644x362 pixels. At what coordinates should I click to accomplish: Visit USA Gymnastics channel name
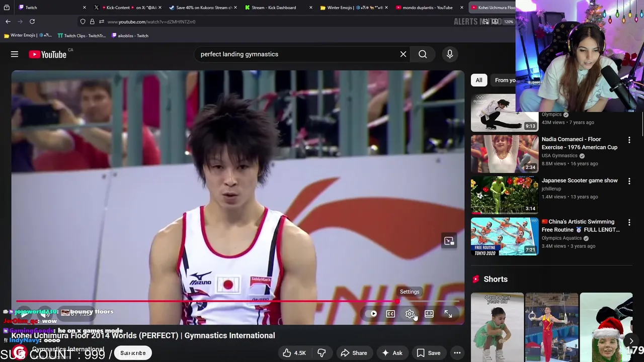(559, 155)
